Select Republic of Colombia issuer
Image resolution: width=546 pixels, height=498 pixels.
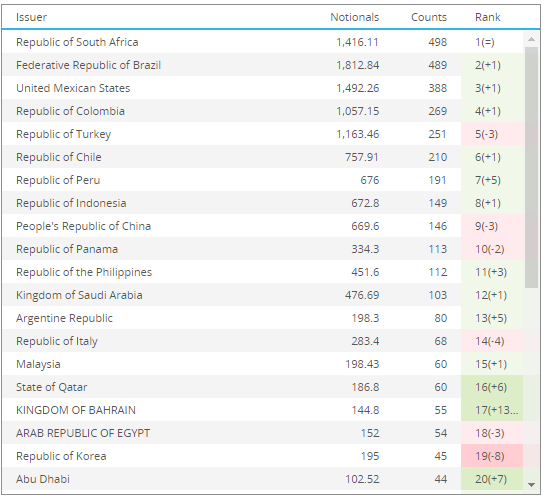70,111
